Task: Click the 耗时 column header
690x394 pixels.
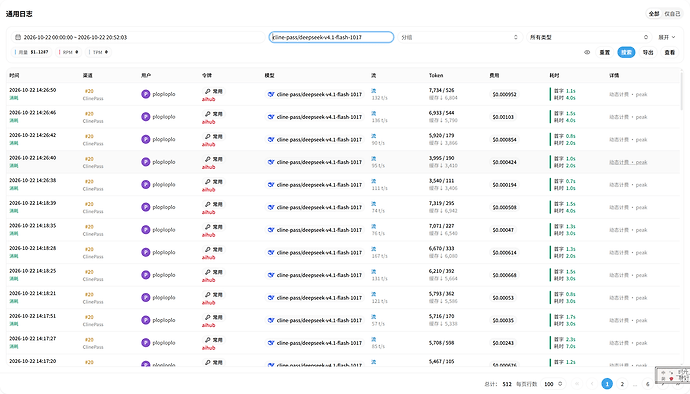Action: [x=554, y=75]
